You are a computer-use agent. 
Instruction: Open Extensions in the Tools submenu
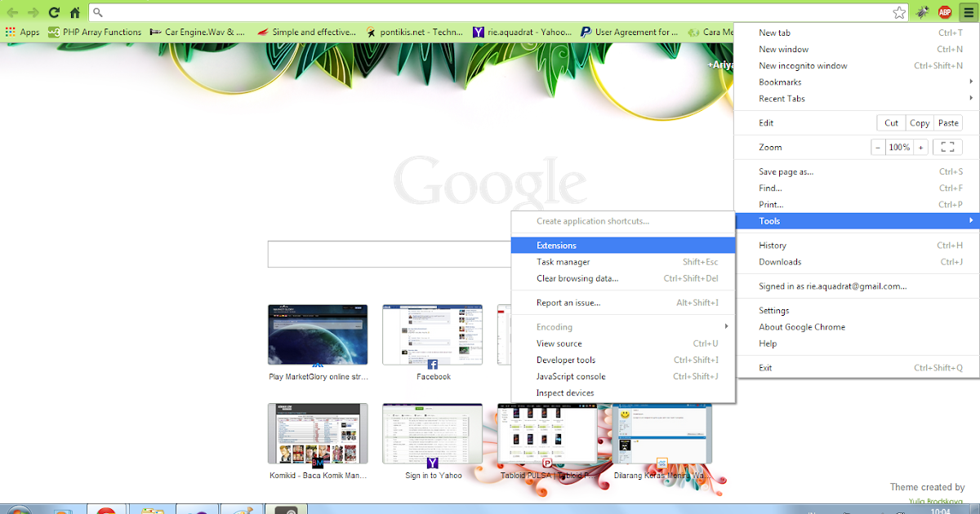(x=623, y=246)
